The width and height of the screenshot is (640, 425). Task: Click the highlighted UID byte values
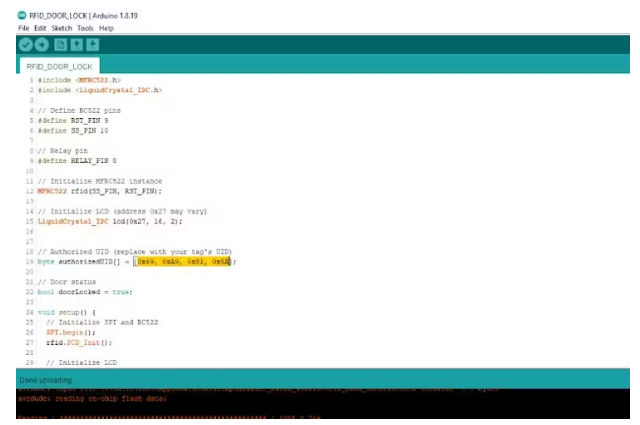(x=183, y=261)
